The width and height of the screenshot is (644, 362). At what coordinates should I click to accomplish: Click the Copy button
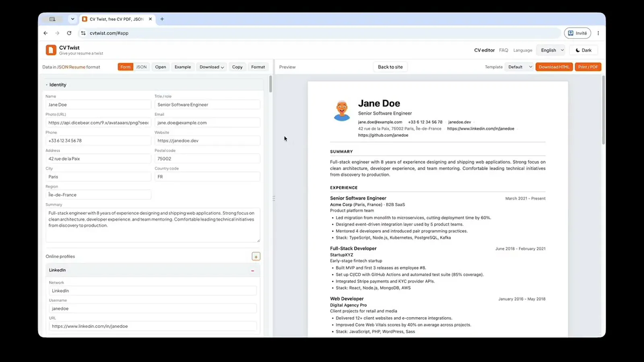point(237,67)
